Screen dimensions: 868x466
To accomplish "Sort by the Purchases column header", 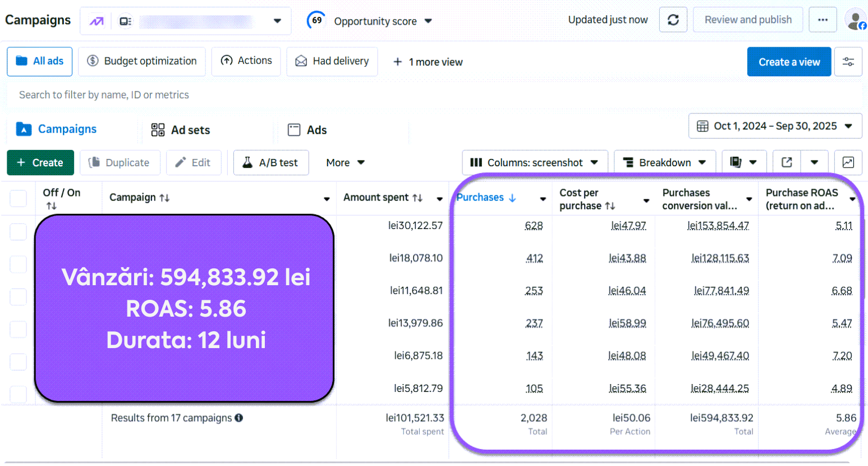I will click(x=480, y=198).
